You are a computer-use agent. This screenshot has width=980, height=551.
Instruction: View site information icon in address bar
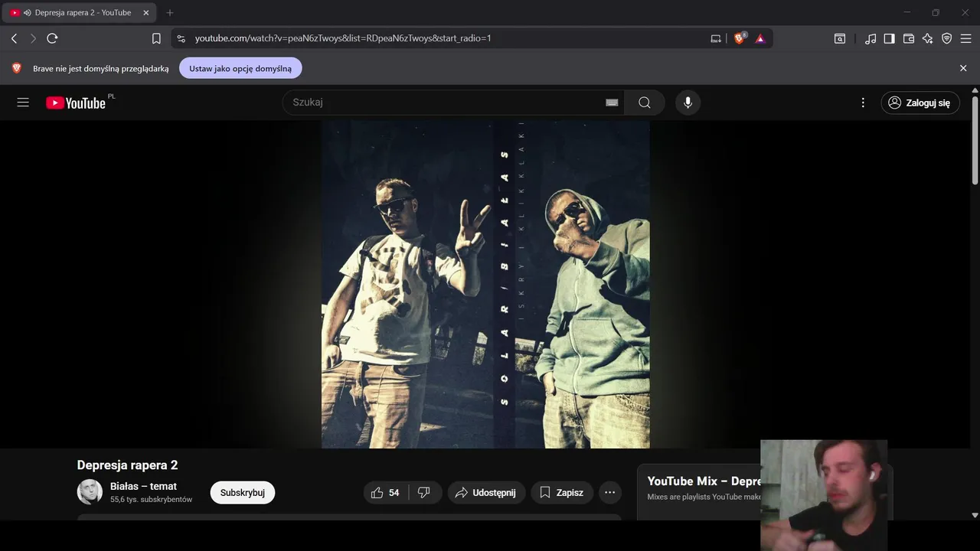[x=181, y=38]
